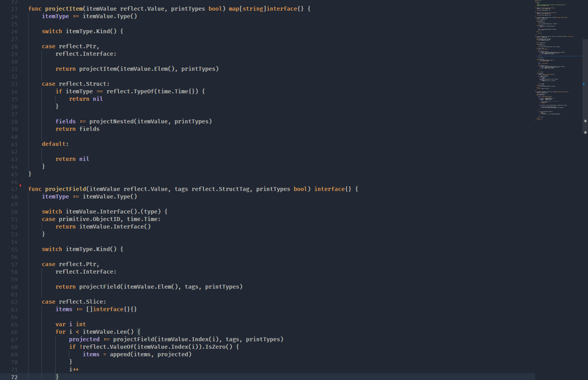Click 'reflect.Ptr,' on line 57
This screenshot has width=588, height=380.
pyautogui.click(x=79, y=264)
